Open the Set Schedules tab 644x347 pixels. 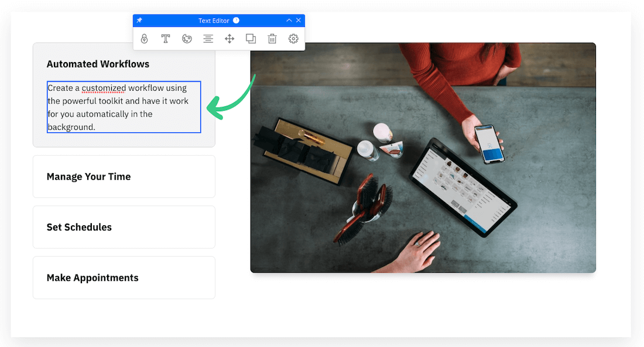[124, 227]
